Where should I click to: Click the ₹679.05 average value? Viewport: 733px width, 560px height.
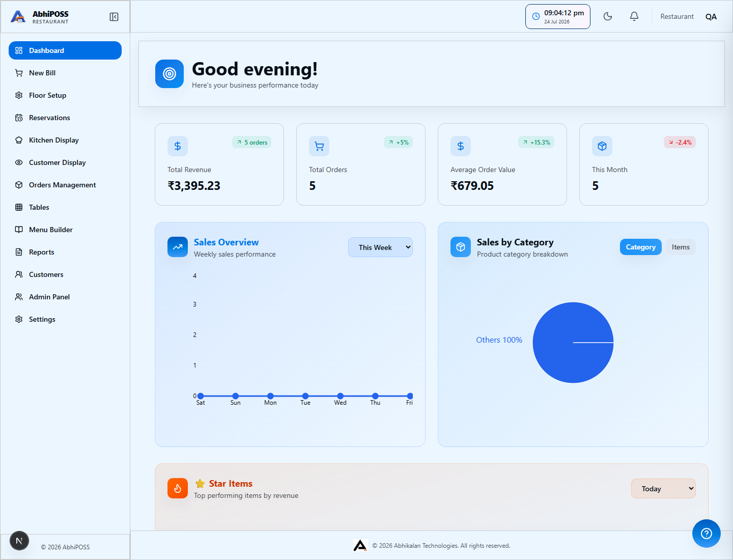[472, 186]
